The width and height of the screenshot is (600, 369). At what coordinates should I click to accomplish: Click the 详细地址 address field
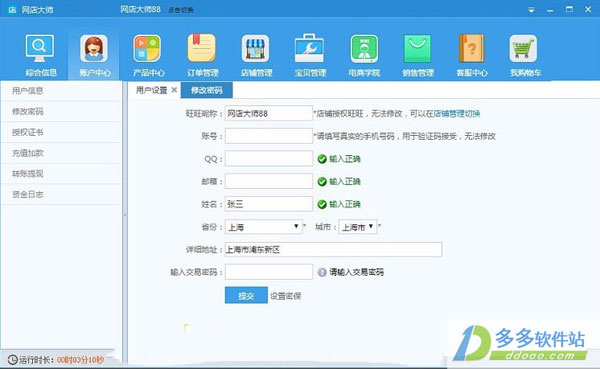click(333, 250)
